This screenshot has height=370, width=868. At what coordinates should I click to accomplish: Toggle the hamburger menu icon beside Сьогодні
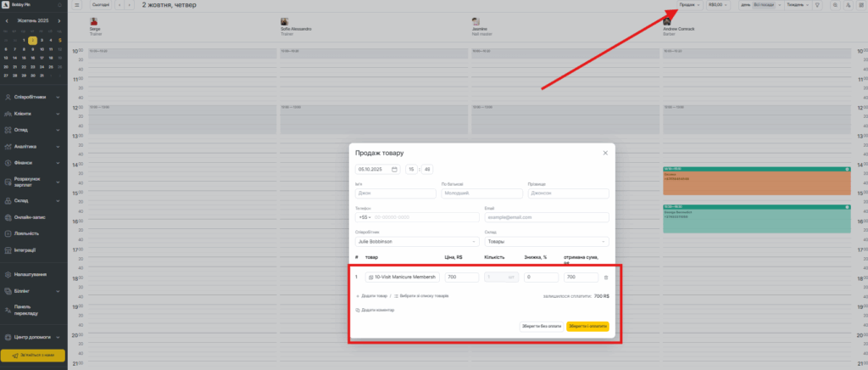[77, 5]
